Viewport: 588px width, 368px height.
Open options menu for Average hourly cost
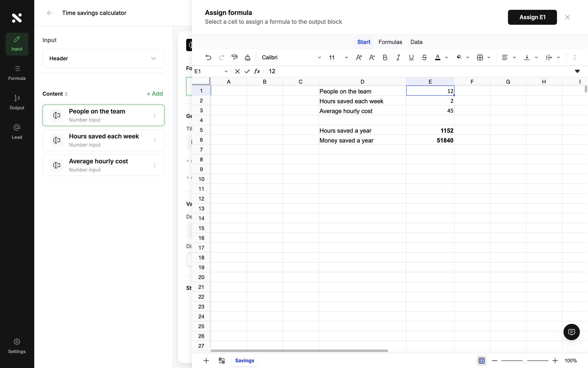pyautogui.click(x=155, y=165)
